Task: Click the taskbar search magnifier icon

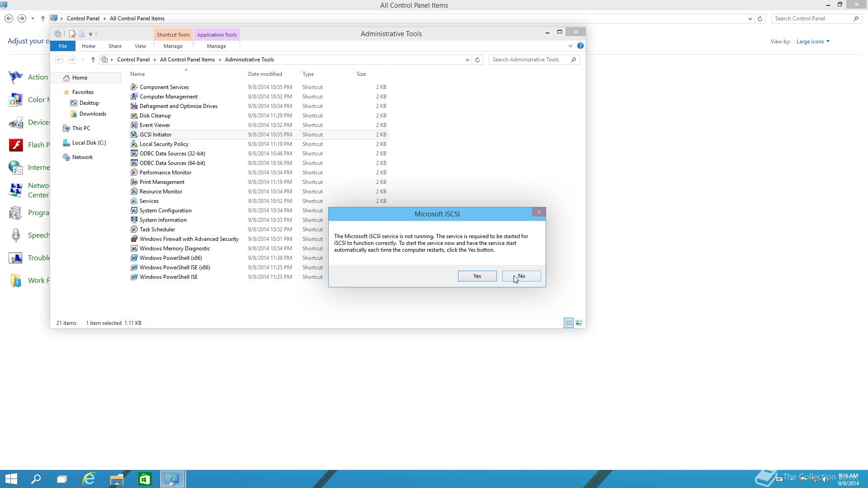Action: (36, 479)
